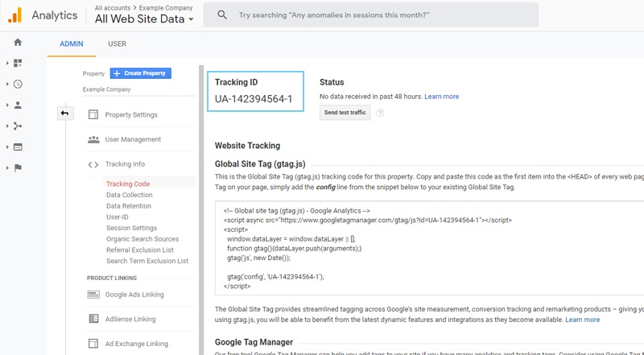Viewport: 644px width, 355px height.
Task: Switch to the ADMIN tab
Action: (x=72, y=44)
